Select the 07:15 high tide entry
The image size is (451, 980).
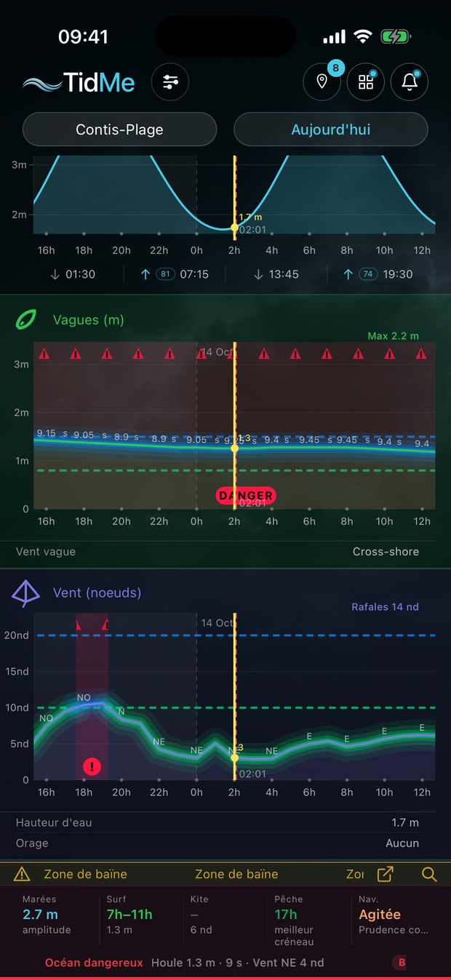(175, 274)
